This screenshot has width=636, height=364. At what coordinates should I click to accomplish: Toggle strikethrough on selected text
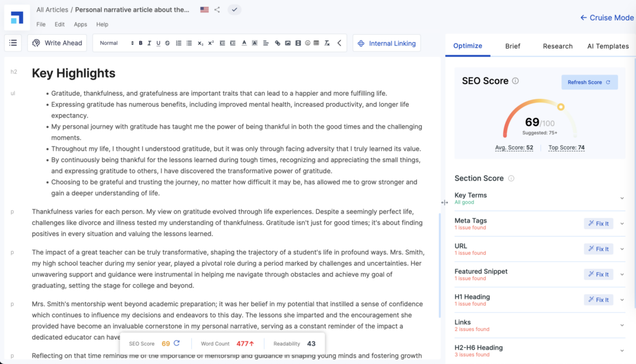point(166,43)
